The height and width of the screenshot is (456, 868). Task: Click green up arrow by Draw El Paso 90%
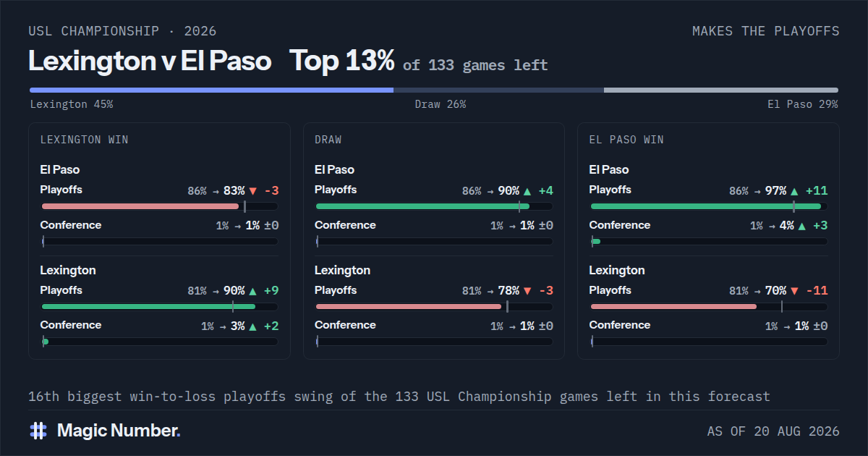[x=527, y=191]
